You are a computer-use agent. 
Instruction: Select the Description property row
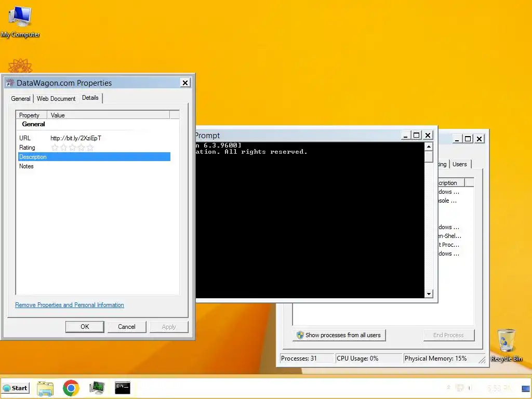tap(94, 157)
